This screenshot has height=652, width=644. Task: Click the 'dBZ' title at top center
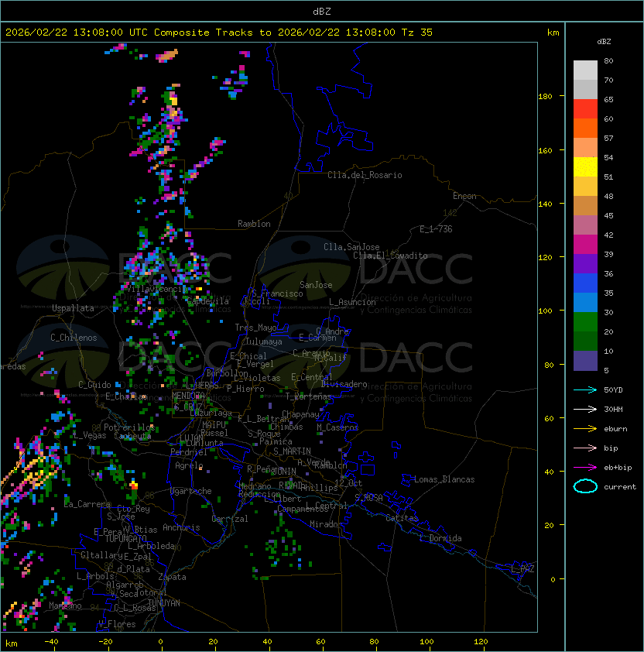(x=322, y=11)
